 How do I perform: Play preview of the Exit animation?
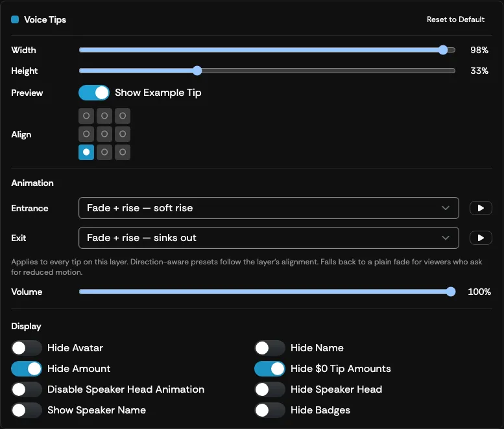coord(481,238)
